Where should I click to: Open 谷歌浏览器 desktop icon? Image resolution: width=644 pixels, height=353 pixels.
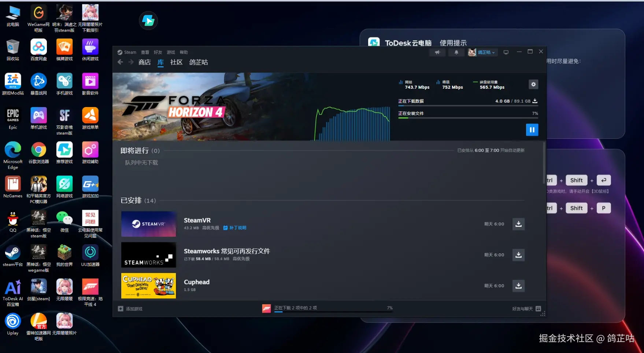(38, 153)
